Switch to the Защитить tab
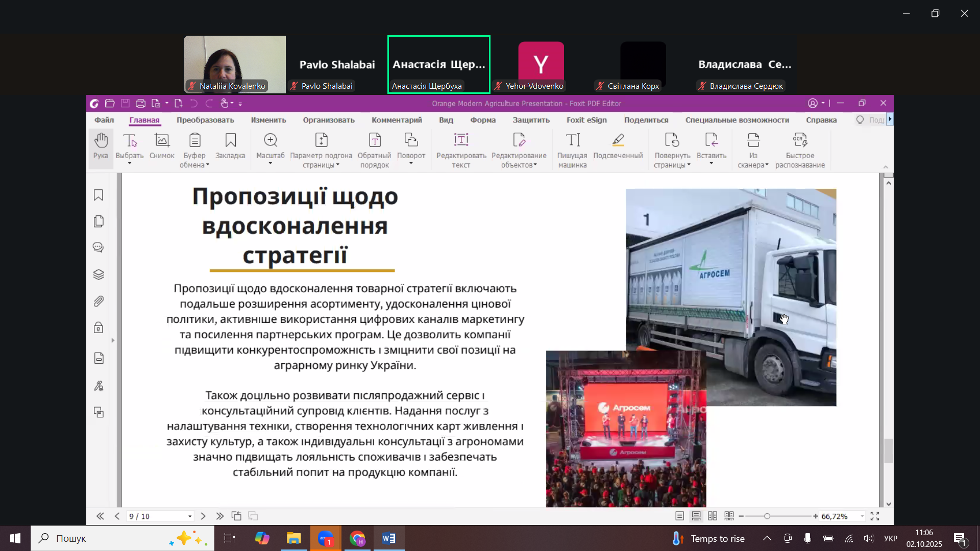Screen dimensions: 980x551 531,120
